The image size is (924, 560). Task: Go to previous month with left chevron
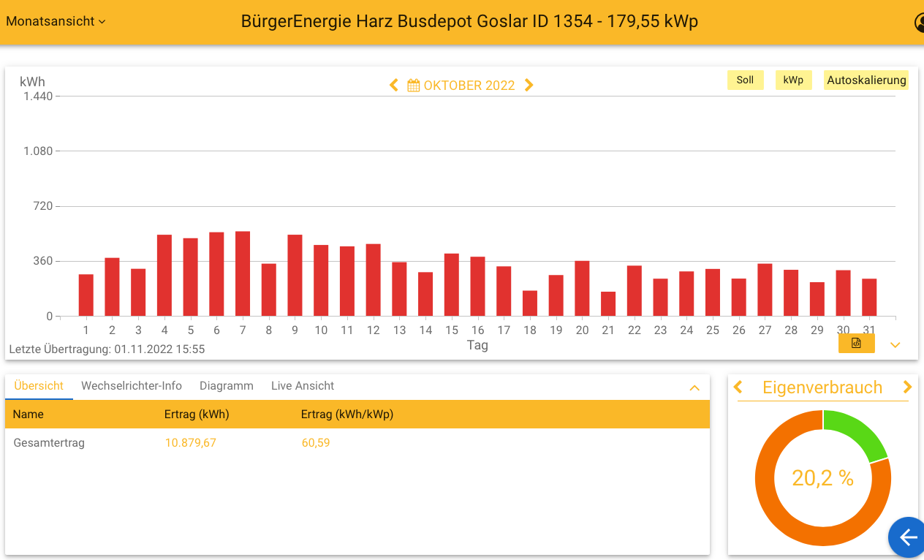point(393,85)
